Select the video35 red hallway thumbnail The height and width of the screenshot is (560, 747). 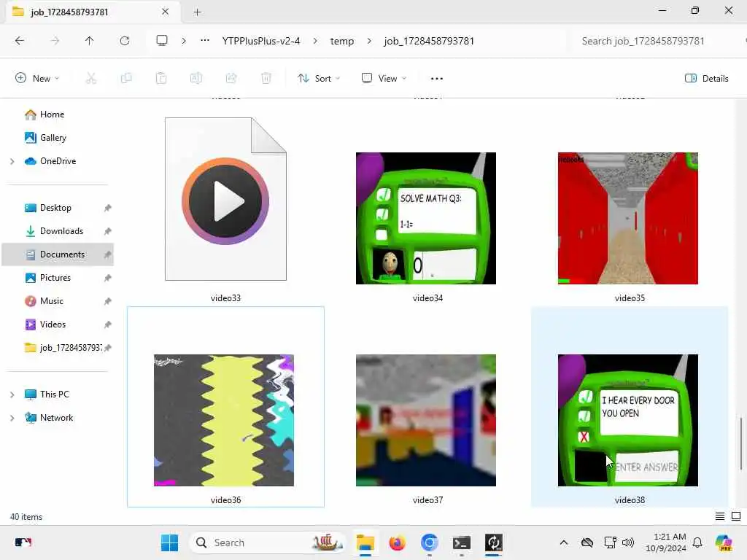(628, 219)
